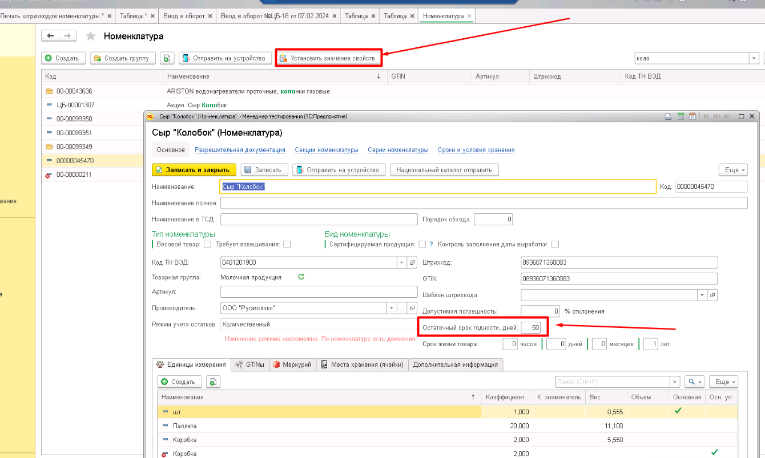Open Шаблон штрихкода dropdown arrow

click(702, 295)
